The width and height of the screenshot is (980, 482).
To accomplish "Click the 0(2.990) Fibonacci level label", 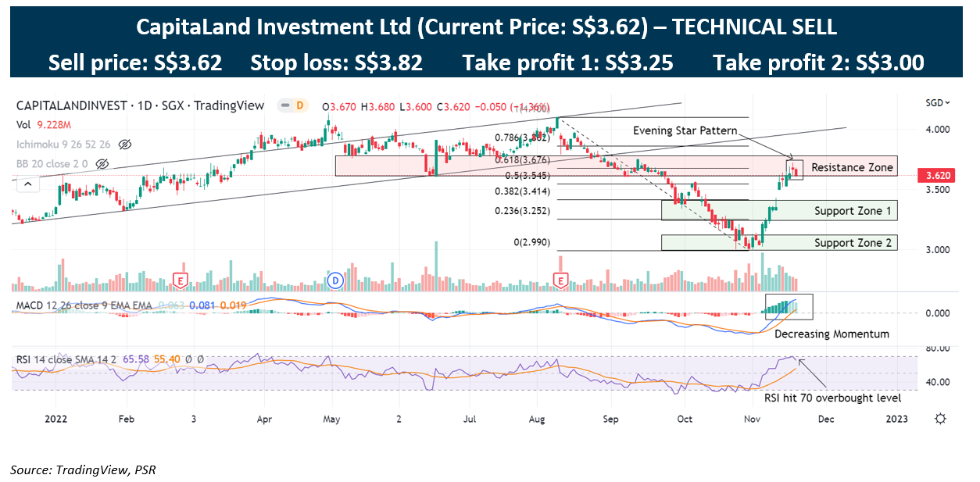I will pyautogui.click(x=531, y=243).
